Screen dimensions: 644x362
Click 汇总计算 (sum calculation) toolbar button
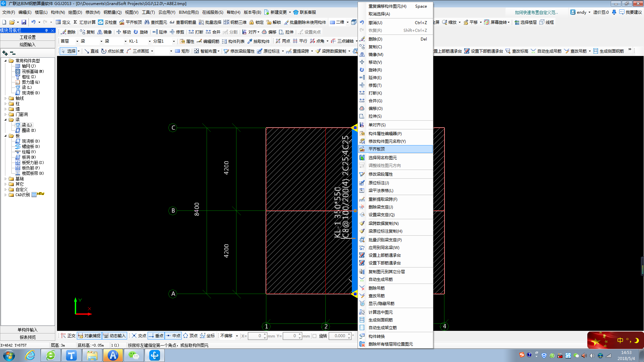pyautogui.click(x=85, y=22)
